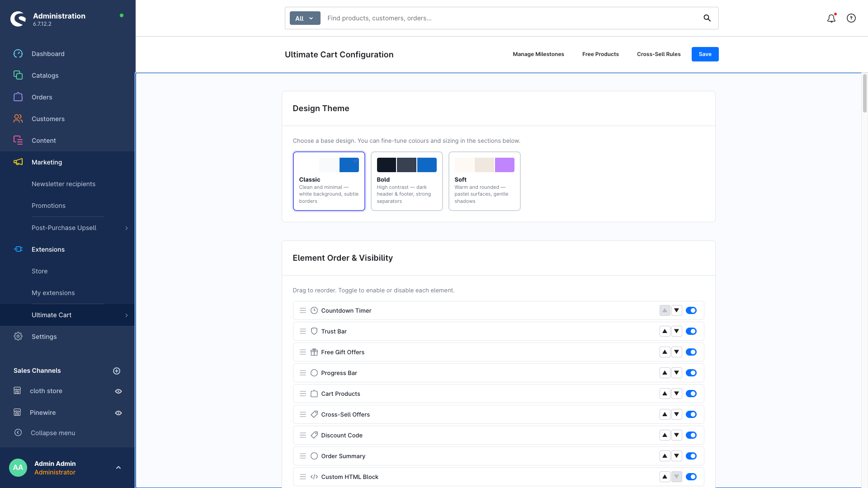Move Cart Products up with arrow
Image resolution: width=868 pixels, height=488 pixels.
[665, 394]
